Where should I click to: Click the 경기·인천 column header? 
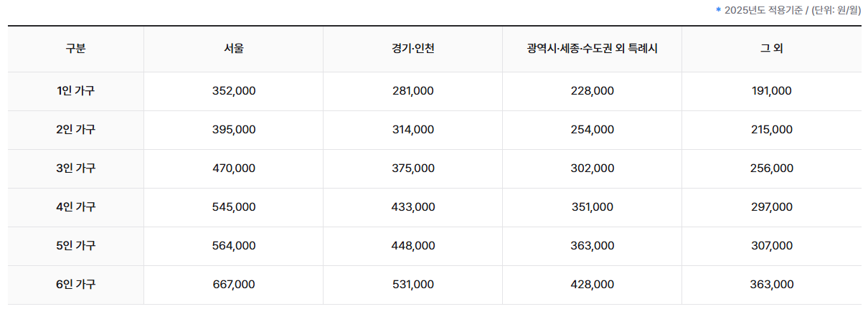(x=413, y=49)
